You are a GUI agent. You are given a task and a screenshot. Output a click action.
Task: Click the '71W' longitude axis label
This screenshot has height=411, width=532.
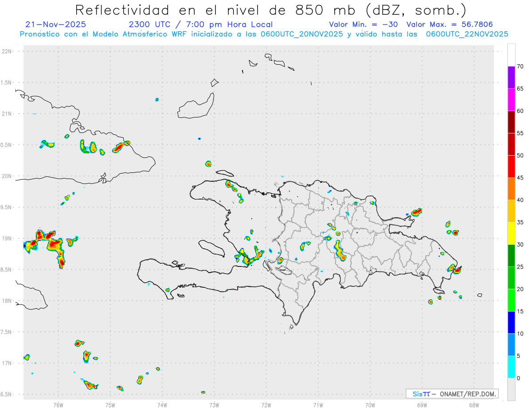tap(318, 405)
